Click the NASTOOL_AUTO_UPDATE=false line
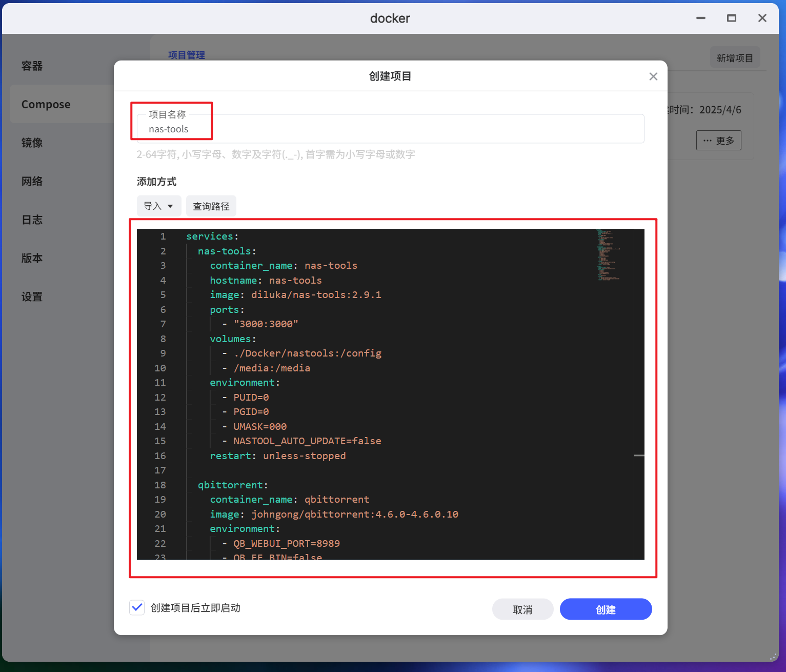The height and width of the screenshot is (672, 786). [x=302, y=441]
